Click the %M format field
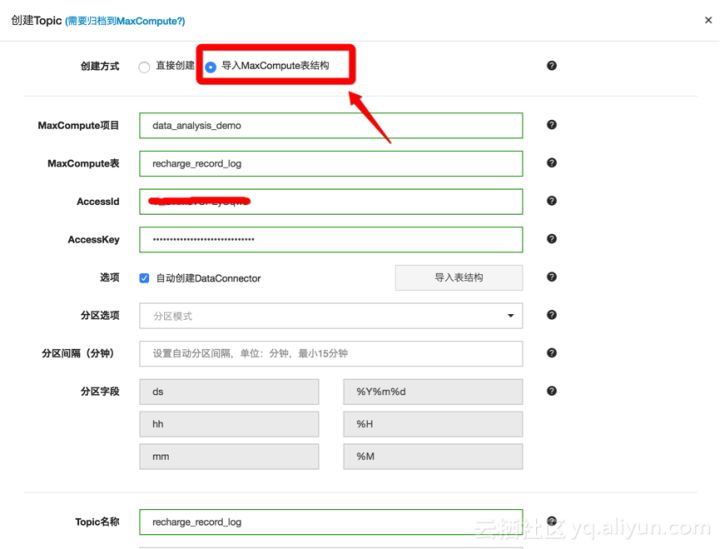 [x=433, y=456]
